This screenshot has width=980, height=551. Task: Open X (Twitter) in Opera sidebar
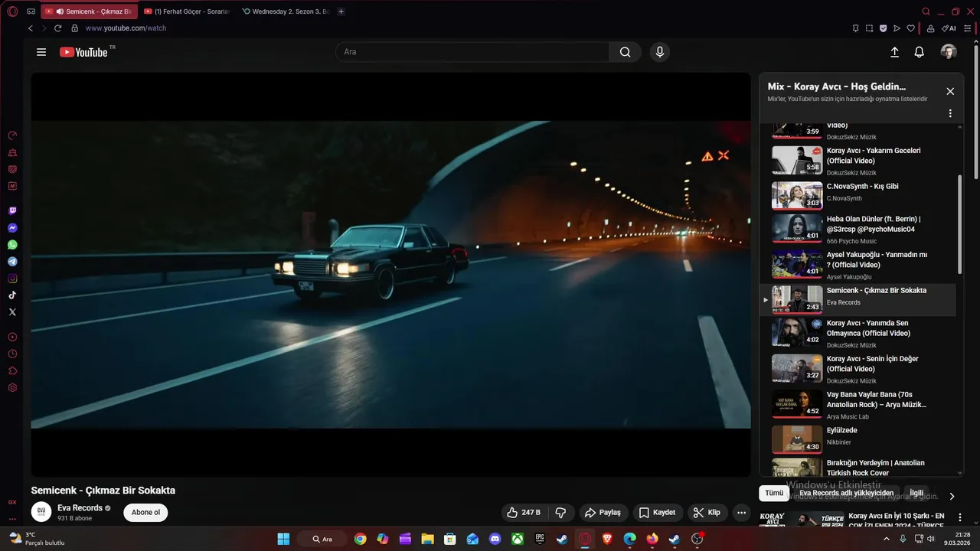12,312
